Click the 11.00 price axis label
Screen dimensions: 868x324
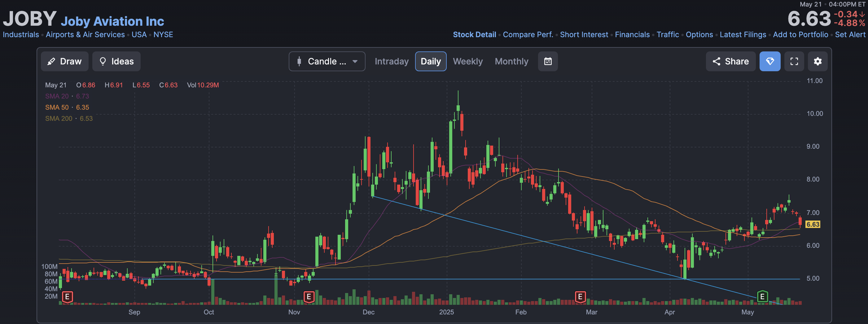click(814, 81)
